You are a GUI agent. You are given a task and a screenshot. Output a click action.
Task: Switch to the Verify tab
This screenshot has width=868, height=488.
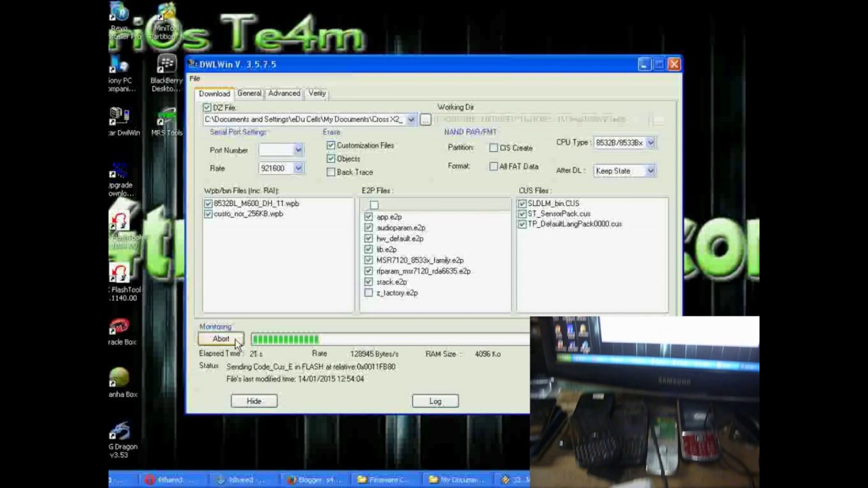coord(317,94)
